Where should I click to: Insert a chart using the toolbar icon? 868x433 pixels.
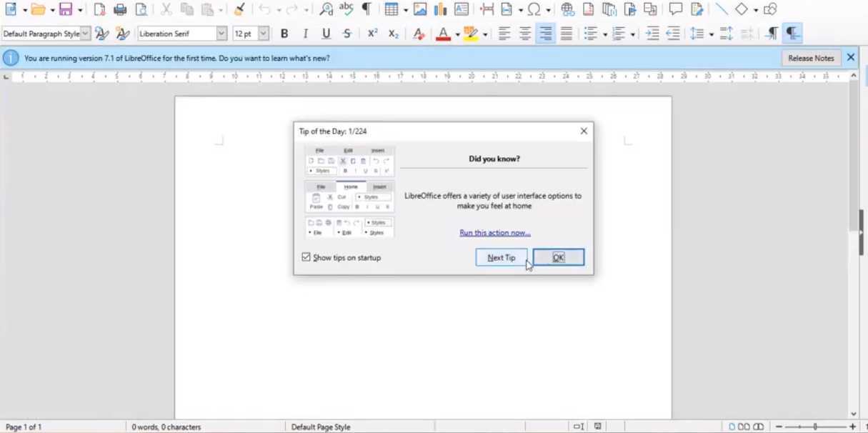click(440, 9)
